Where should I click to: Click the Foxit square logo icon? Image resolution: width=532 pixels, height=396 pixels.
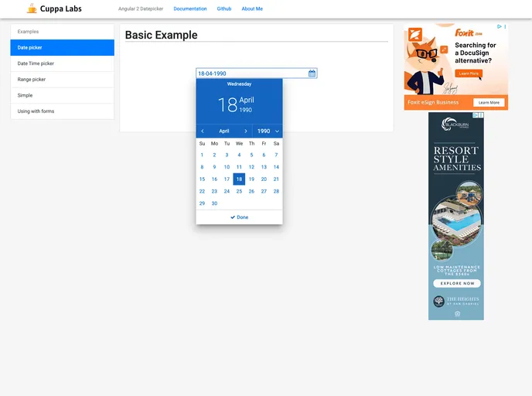415,35
